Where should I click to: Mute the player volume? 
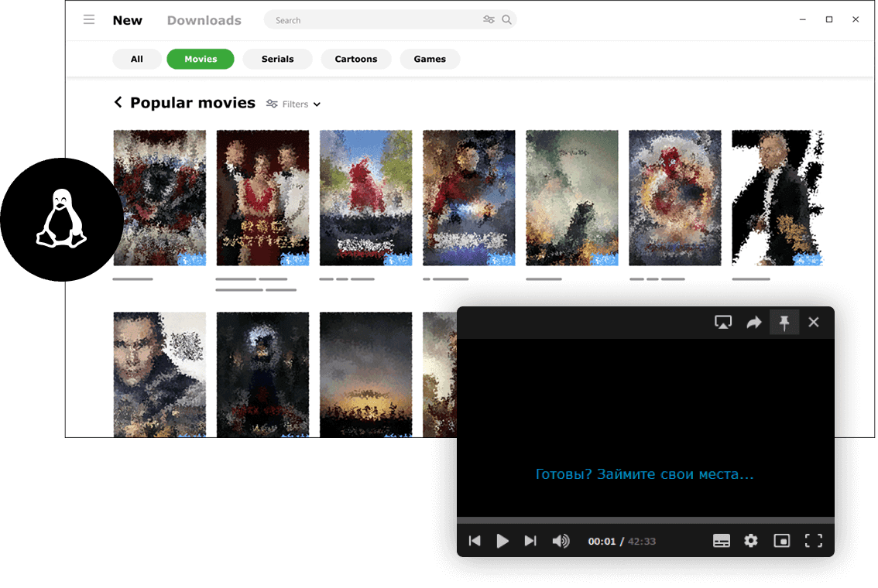(x=561, y=541)
